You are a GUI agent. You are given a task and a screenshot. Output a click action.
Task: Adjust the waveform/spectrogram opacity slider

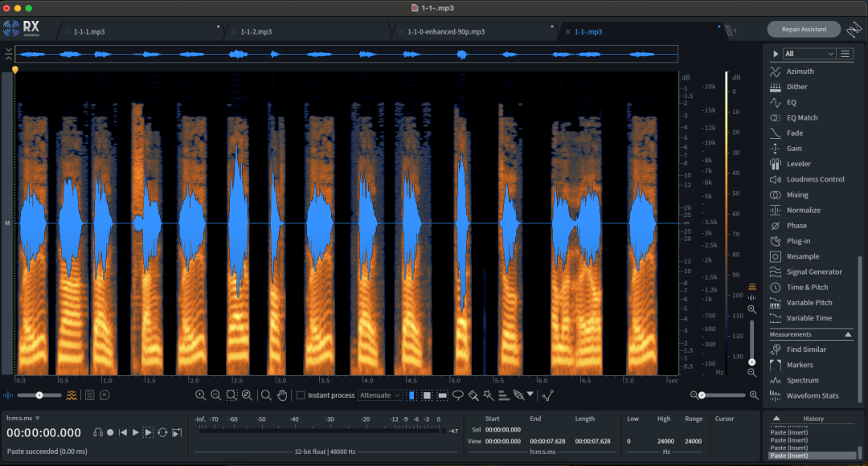(x=40, y=395)
